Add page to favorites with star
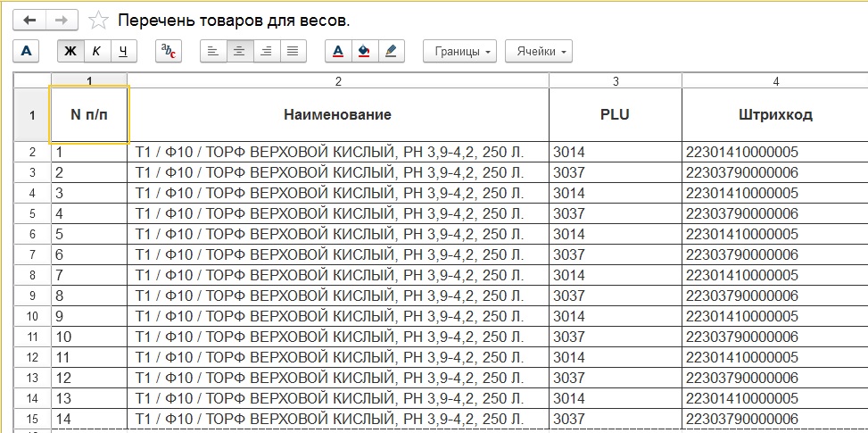This screenshot has width=868, height=433. (100, 20)
